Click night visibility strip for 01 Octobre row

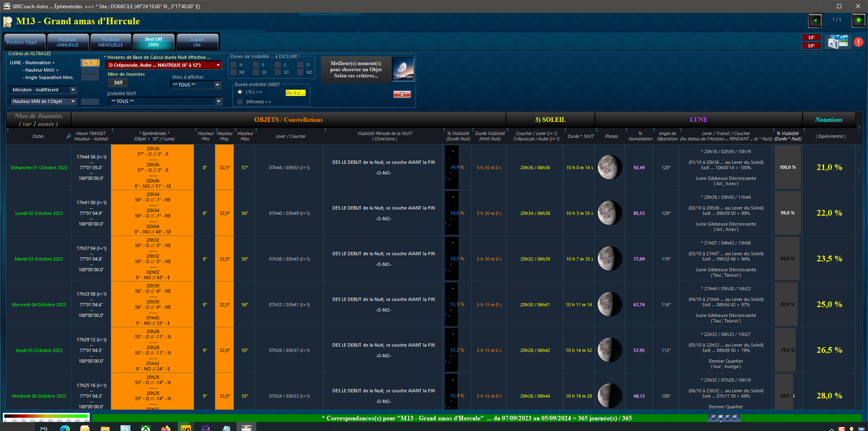[452, 167]
